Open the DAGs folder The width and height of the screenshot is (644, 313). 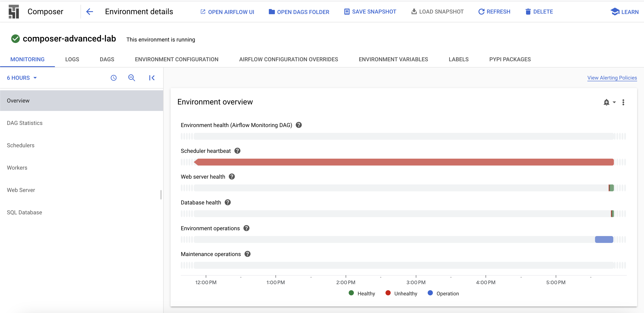[x=299, y=11]
